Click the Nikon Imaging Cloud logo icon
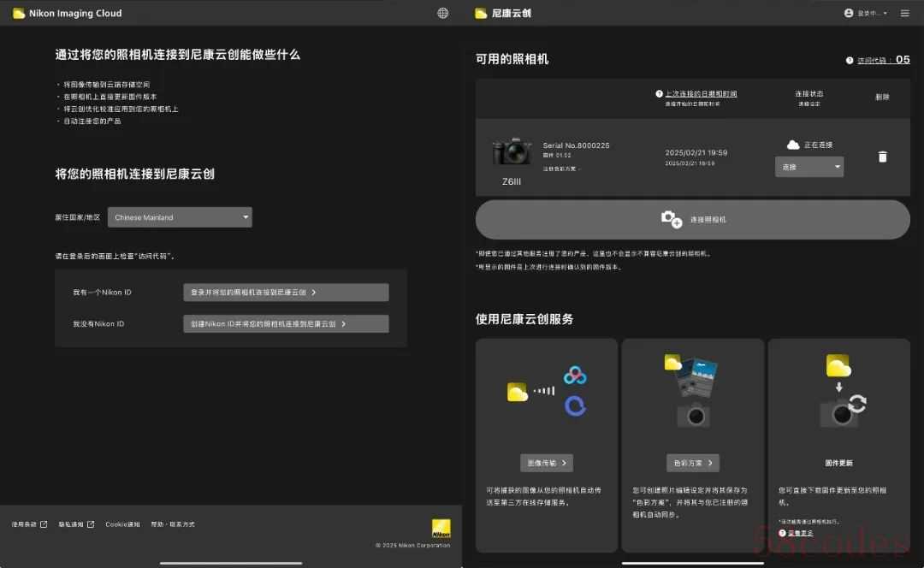 (19, 13)
